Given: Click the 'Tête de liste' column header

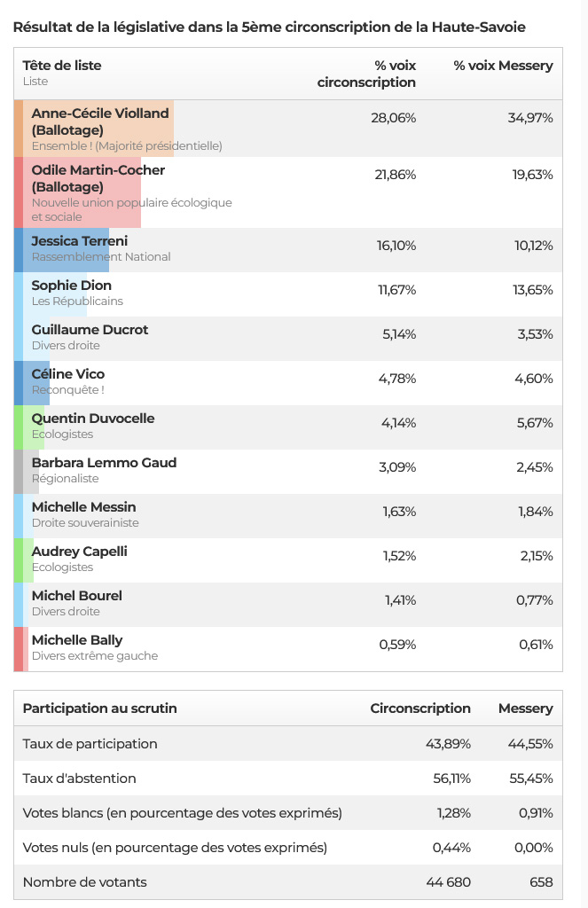Looking at the screenshot, I should [62, 66].
